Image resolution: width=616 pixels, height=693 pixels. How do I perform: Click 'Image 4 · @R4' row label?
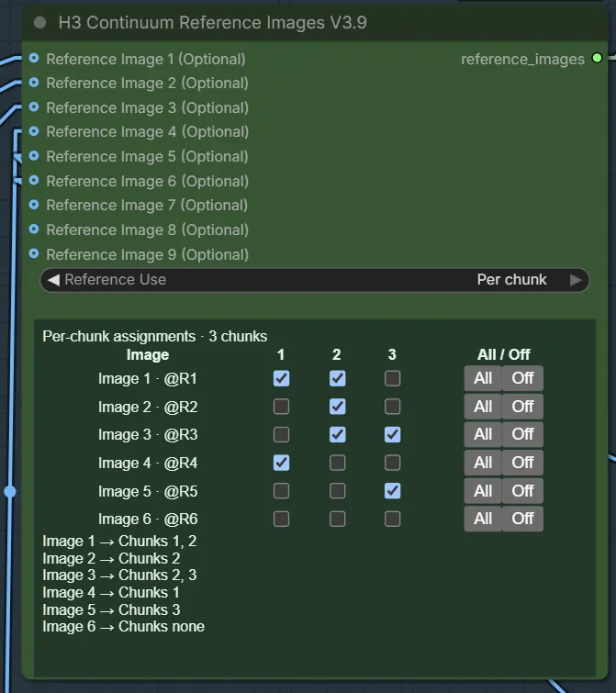pyautogui.click(x=148, y=464)
